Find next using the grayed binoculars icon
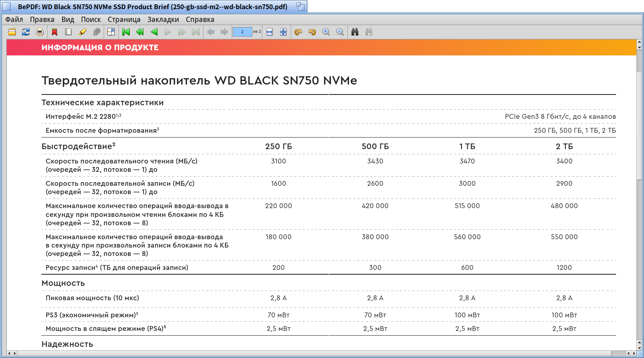 (x=369, y=32)
